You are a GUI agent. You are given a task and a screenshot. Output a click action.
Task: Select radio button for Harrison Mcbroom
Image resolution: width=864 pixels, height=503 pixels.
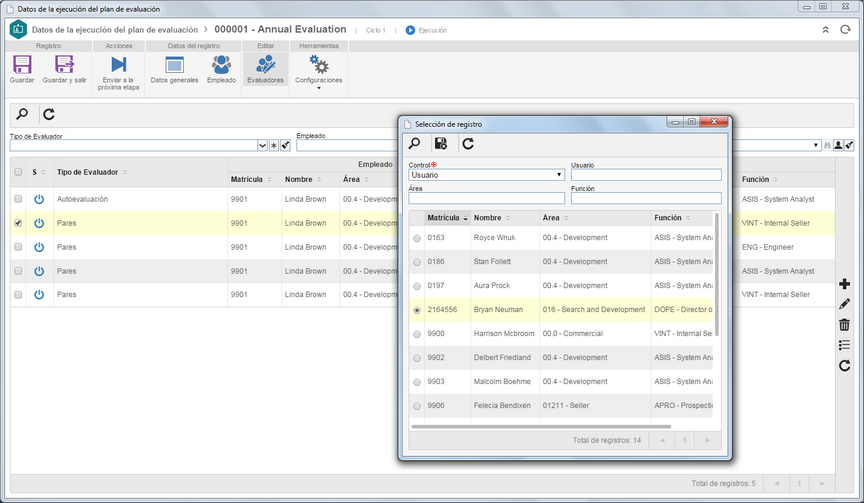(417, 334)
